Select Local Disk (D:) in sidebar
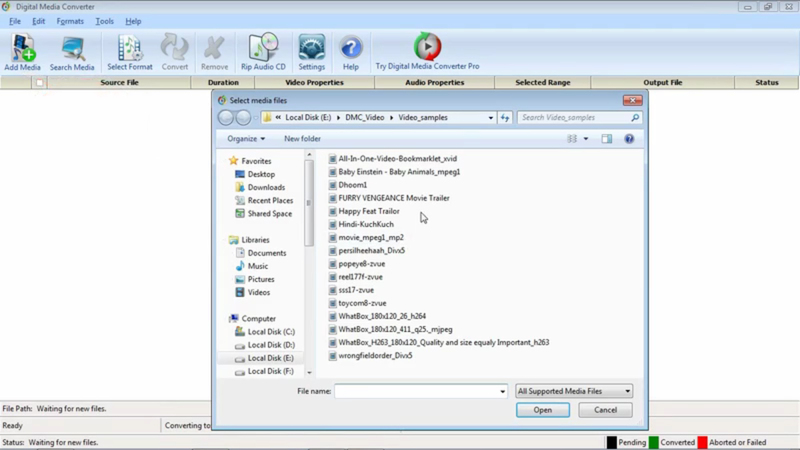Screen dimensions: 800x450 265,345
